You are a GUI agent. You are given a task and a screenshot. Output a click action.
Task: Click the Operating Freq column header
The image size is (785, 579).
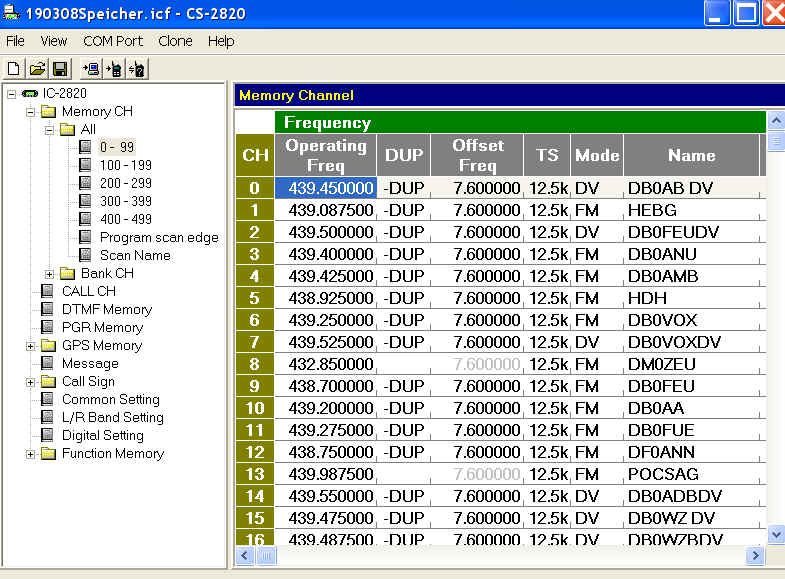[x=326, y=155]
